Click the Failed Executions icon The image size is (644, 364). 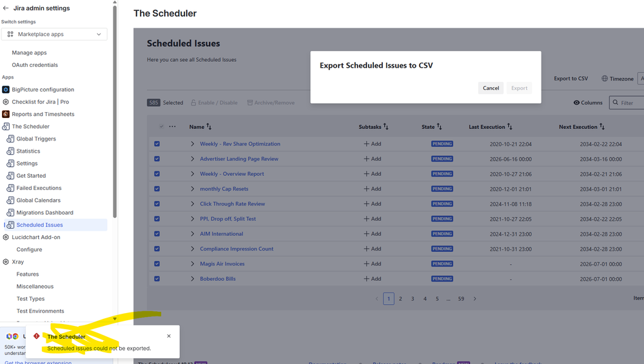click(10, 188)
